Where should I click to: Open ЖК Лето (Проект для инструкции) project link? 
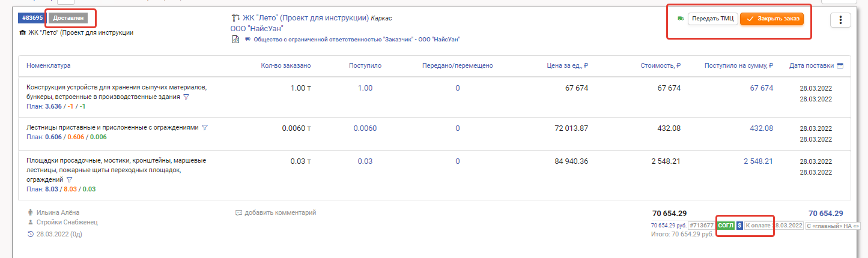point(306,18)
